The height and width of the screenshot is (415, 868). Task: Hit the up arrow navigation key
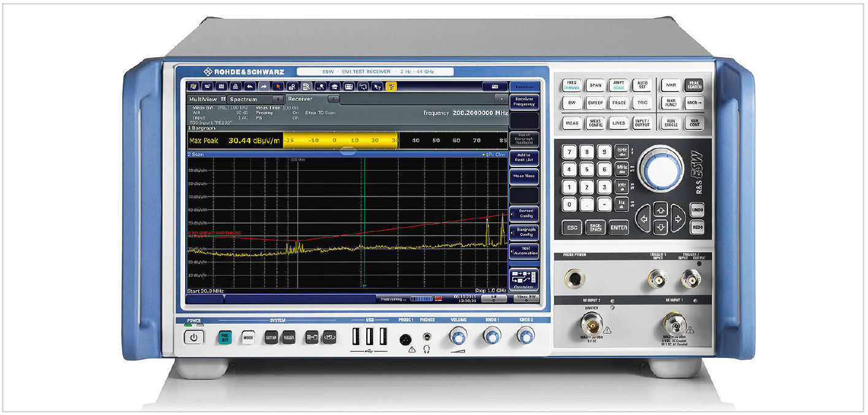[660, 209]
